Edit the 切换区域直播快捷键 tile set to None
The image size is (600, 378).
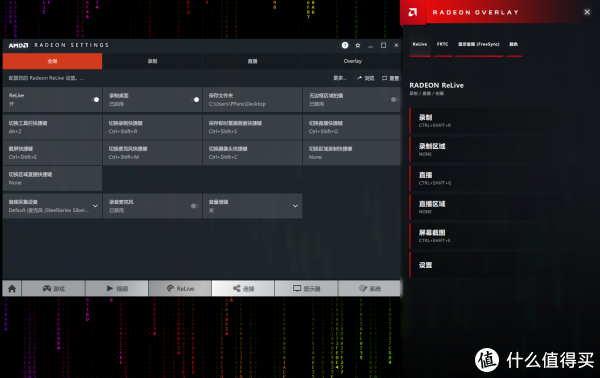click(52, 178)
